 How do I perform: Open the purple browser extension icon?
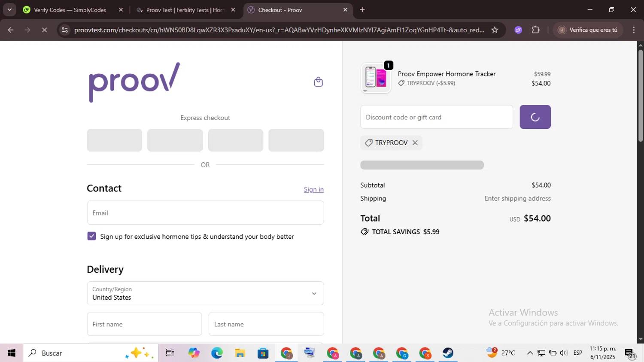[518, 30]
